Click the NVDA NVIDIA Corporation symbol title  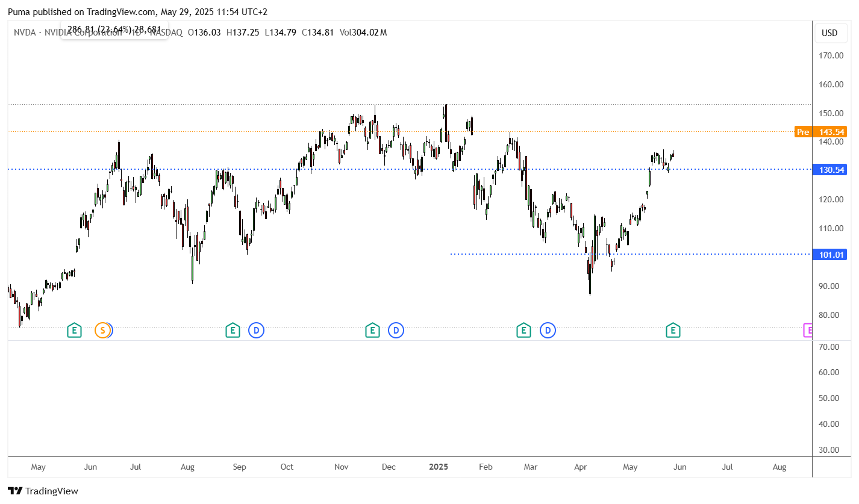67,33
